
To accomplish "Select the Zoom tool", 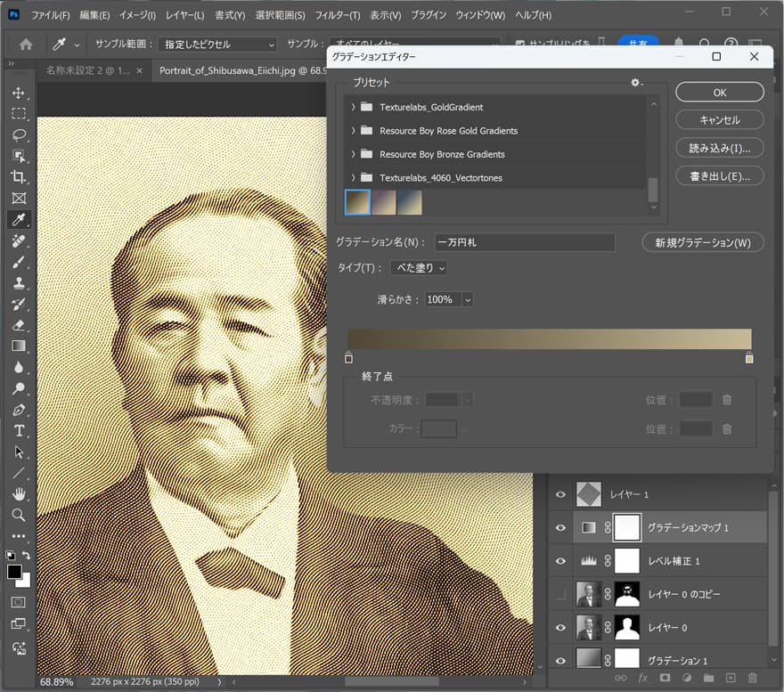I will click(19, 515).
